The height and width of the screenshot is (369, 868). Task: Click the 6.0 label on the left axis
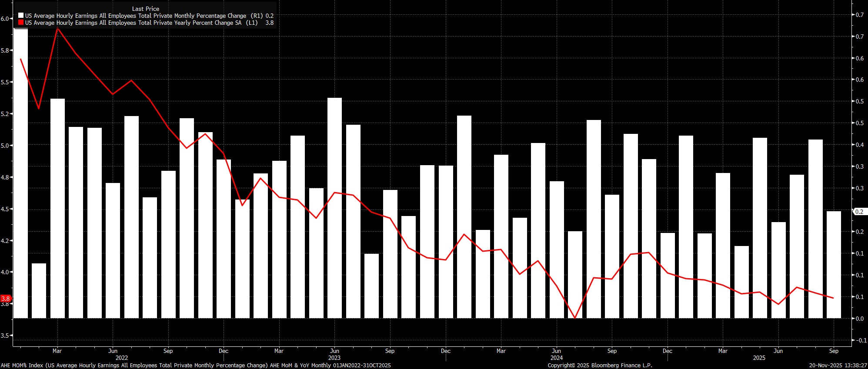click(5, 19)
